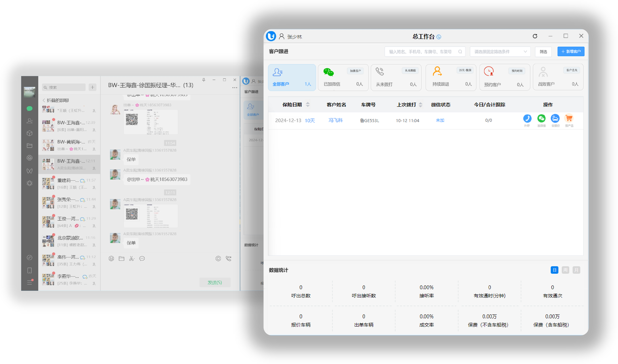Image resolution: width=618 pixels, height=364 pixels.
Task: Click the 推产品 shopping cart icon
Action: tap(569, 119)
